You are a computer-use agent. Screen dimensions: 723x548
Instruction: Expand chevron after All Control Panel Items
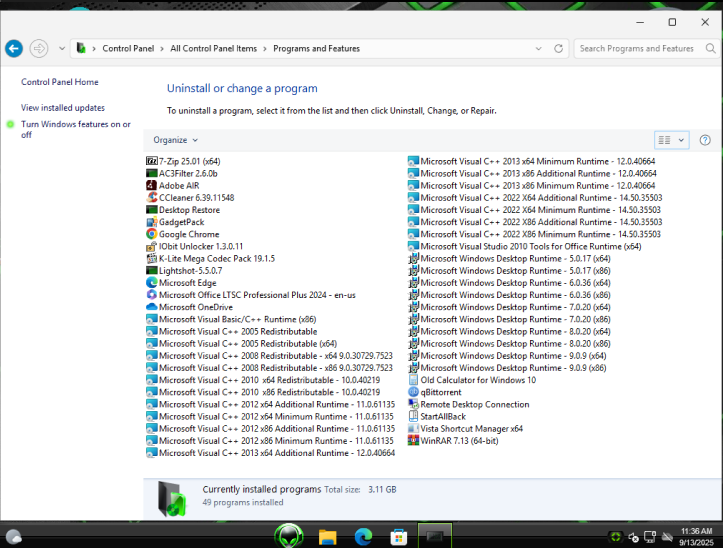265,49
